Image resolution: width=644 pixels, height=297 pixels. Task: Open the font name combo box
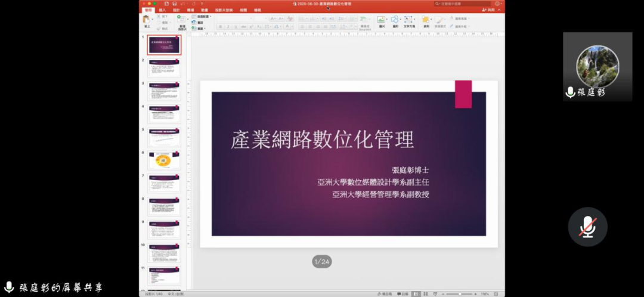tap(234, 18)
